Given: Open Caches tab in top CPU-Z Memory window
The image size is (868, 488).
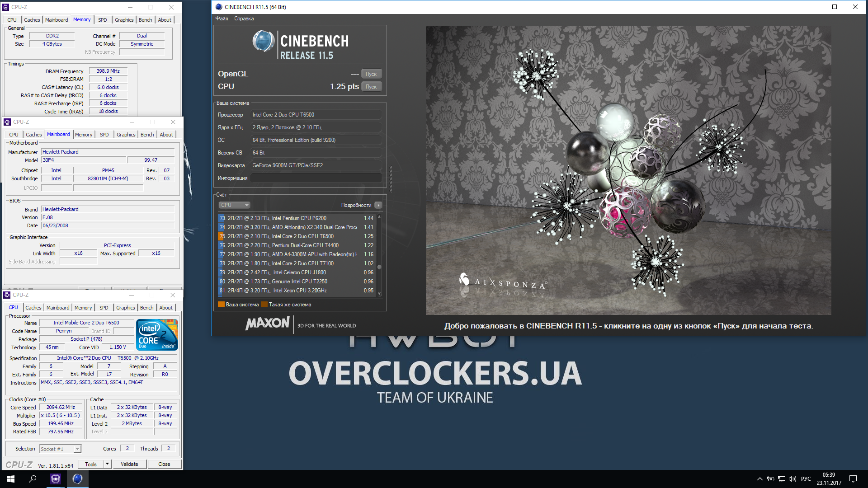Looking at the screenshot, I should click(x=32, y=20).
